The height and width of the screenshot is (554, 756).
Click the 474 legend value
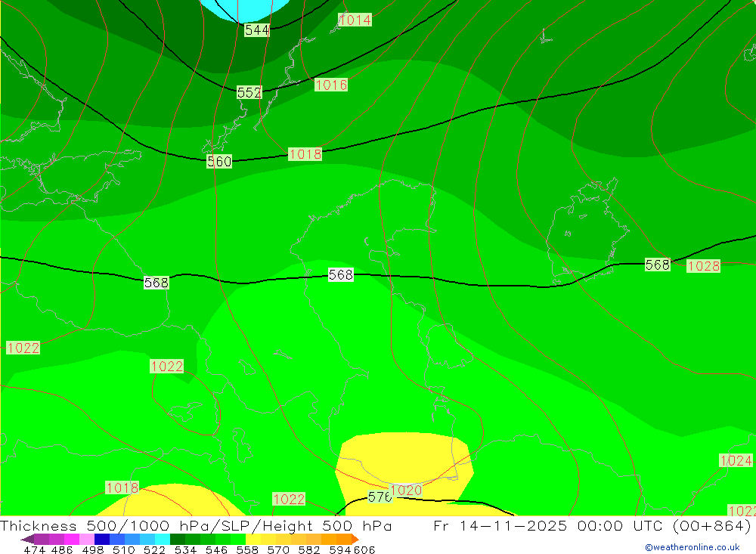pos(34,549)
